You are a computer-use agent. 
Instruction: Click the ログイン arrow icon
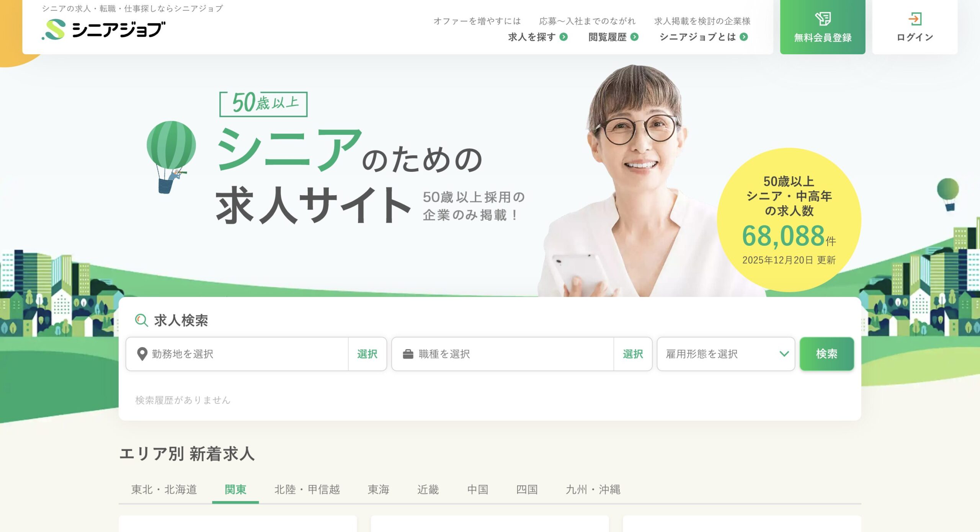915,19
